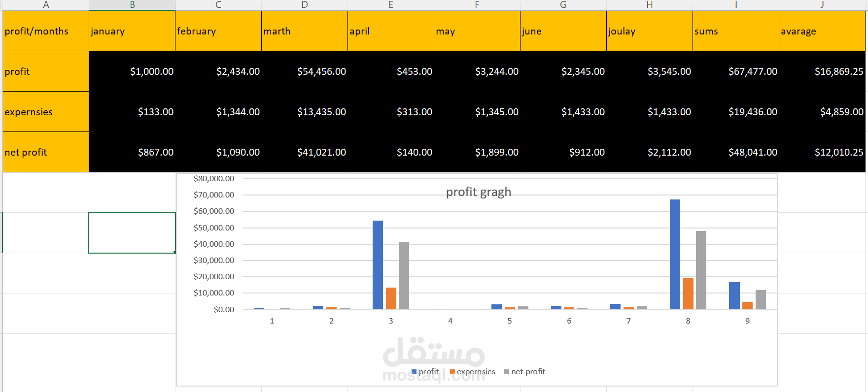Select column J header
Screen dimensions: 868x392
point(822,5)
